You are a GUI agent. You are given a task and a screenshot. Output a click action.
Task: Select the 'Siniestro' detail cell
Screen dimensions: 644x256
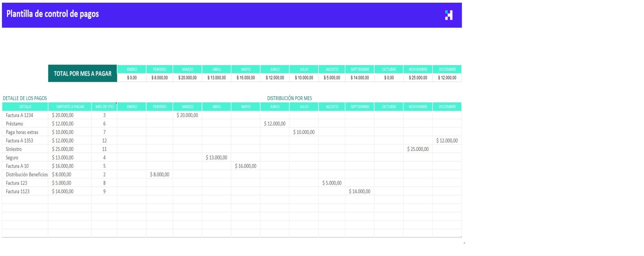25,149
